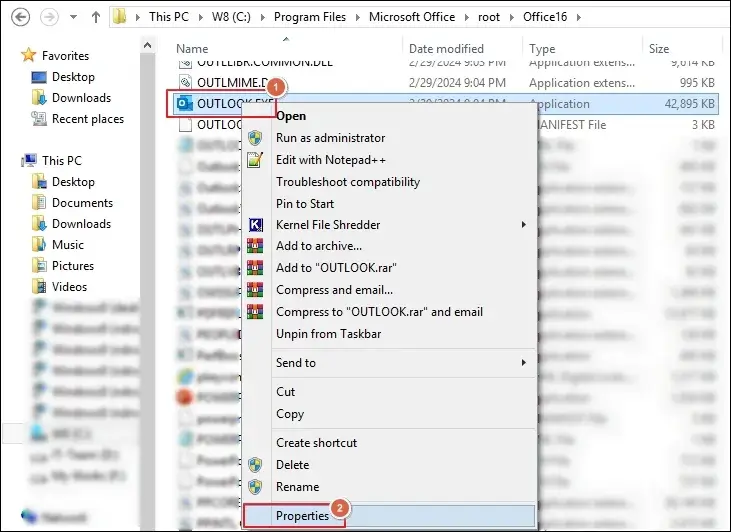The width and height of the screenshot is (731, 532).
Task: Open the recent locations dropdown arrow
Action: [x=73, y=17]
